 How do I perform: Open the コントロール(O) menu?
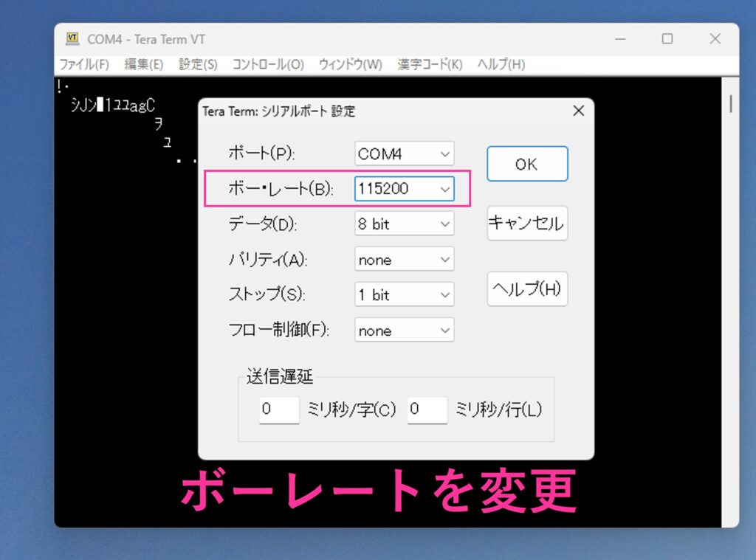coord(268,64)
